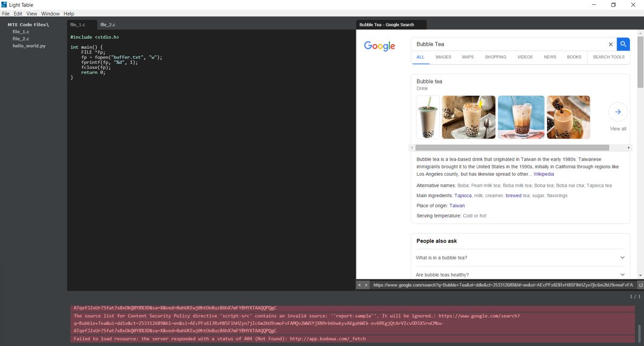
Task: Click the browser forward arrow in the status bar
Action: (365, 285)
